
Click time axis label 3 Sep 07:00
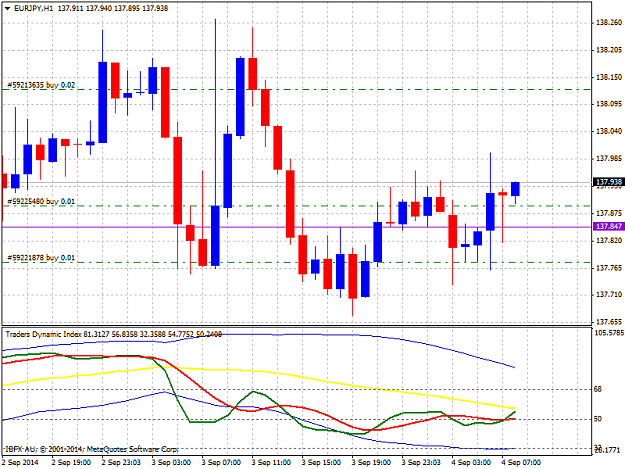[221, 463]
